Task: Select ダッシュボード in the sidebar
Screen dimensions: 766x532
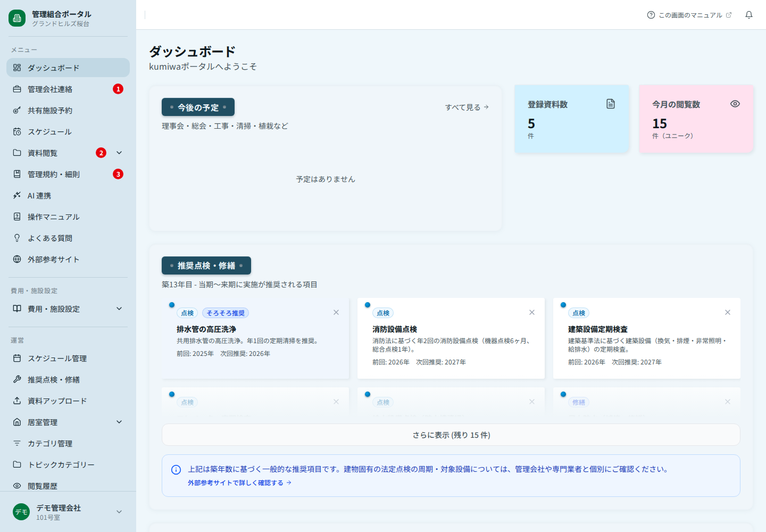Action: coord(68,68)
